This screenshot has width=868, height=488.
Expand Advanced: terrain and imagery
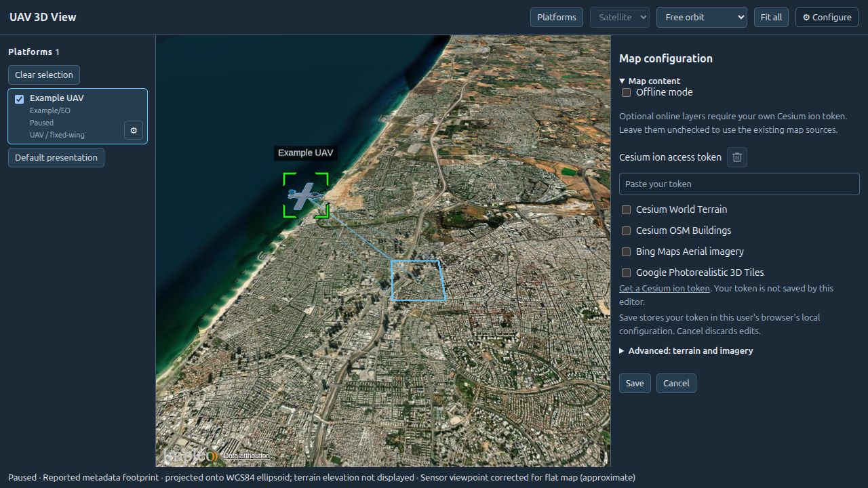click(686, 351)
